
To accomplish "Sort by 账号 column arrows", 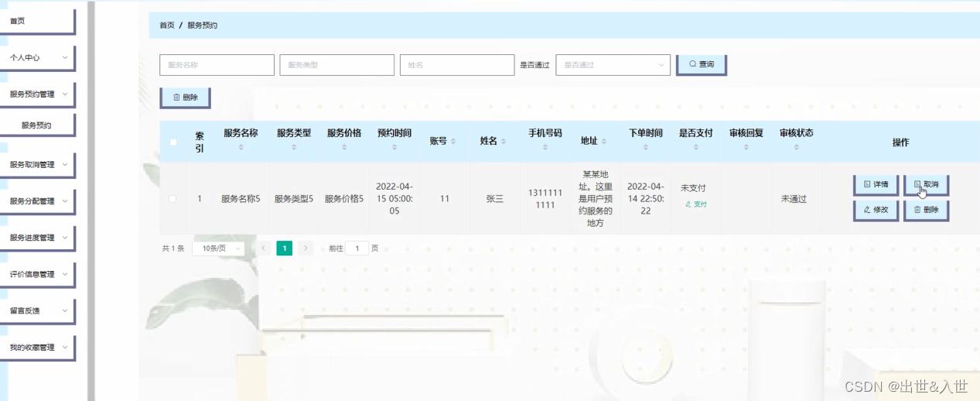I will click(x=453, y=142).
